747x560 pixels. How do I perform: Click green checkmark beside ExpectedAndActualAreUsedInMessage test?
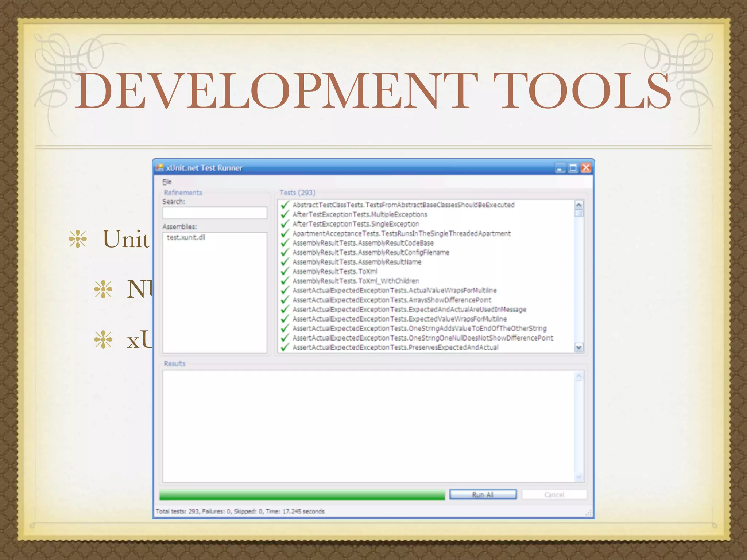285,309
